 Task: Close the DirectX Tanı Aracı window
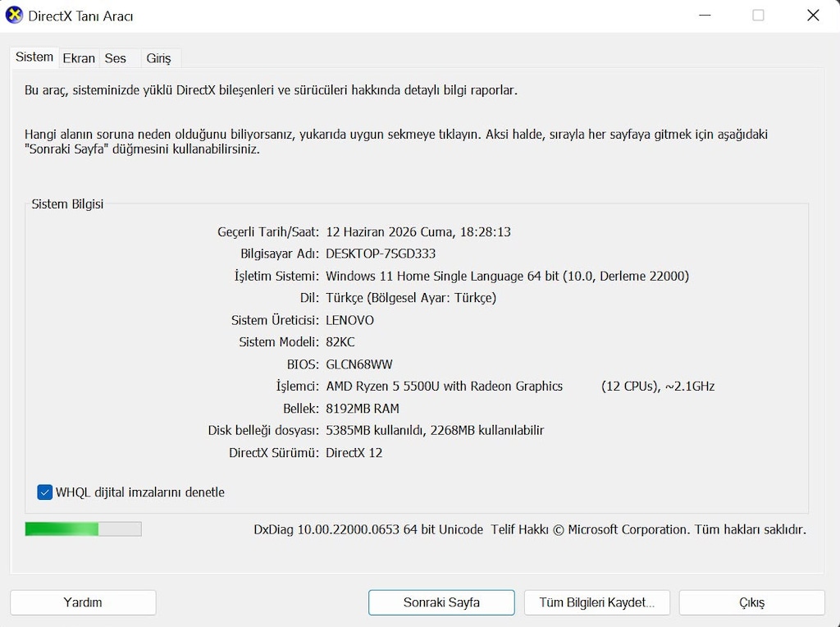click(813, 16)
